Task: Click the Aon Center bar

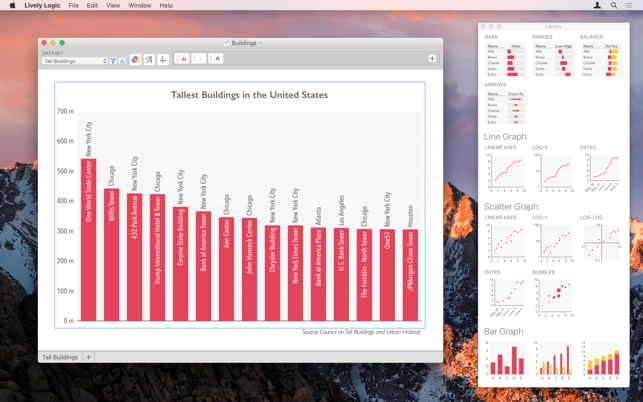Action: (226, 269)
